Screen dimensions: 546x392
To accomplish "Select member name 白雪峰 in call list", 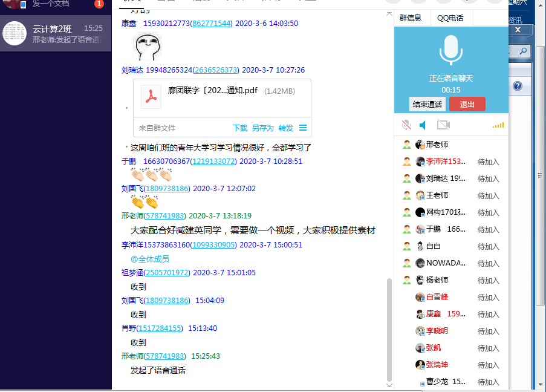I will tap(437, 297).
